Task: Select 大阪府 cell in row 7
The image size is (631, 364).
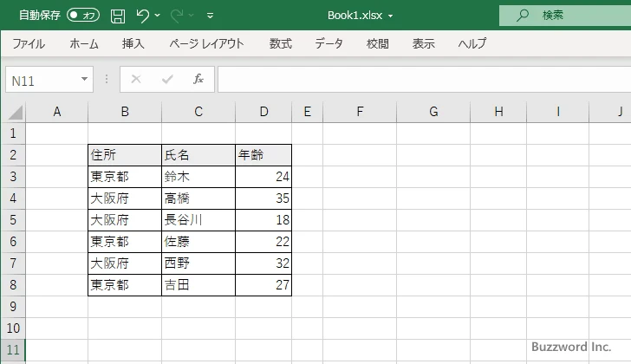Action: (125, 263)
